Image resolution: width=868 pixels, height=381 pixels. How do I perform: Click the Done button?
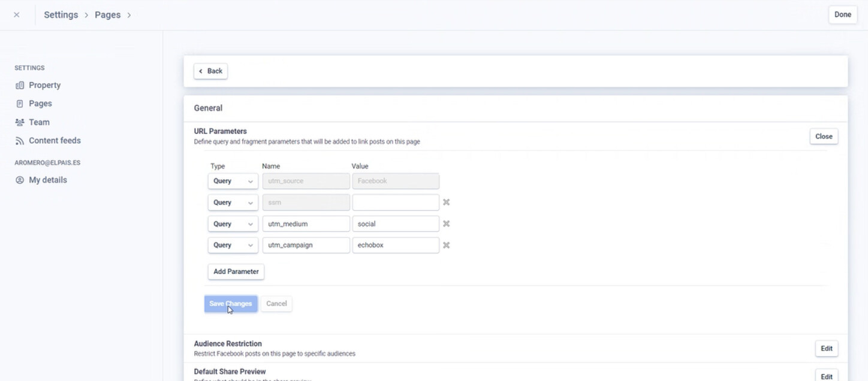coord(842,14)
